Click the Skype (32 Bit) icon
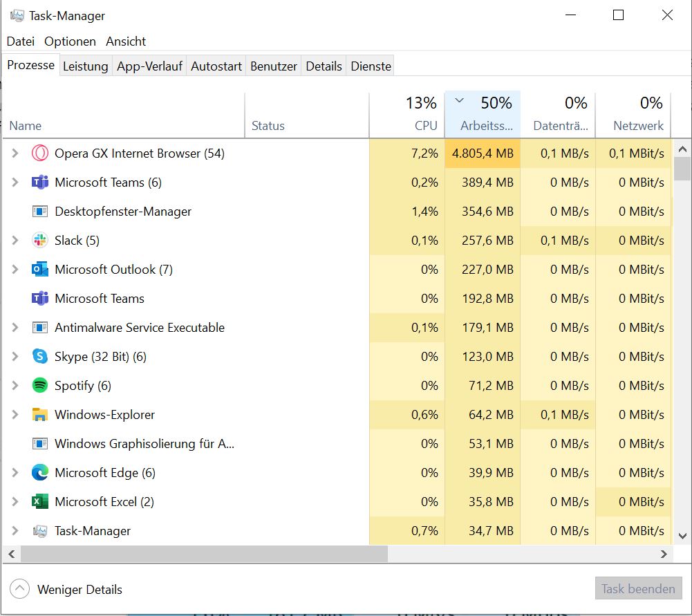 (39, 357)
